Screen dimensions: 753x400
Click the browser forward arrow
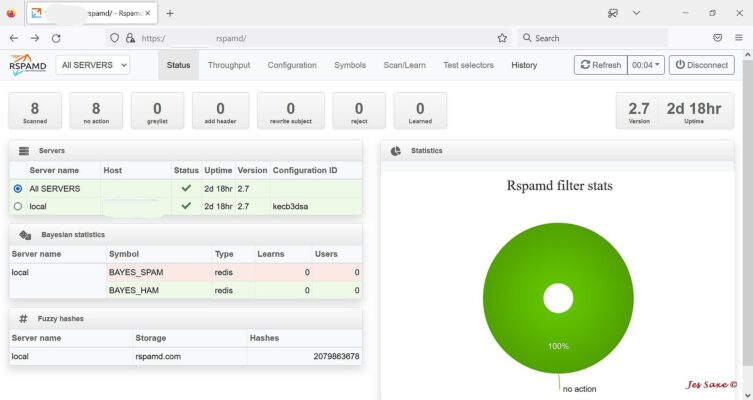[x=35, y=38]
